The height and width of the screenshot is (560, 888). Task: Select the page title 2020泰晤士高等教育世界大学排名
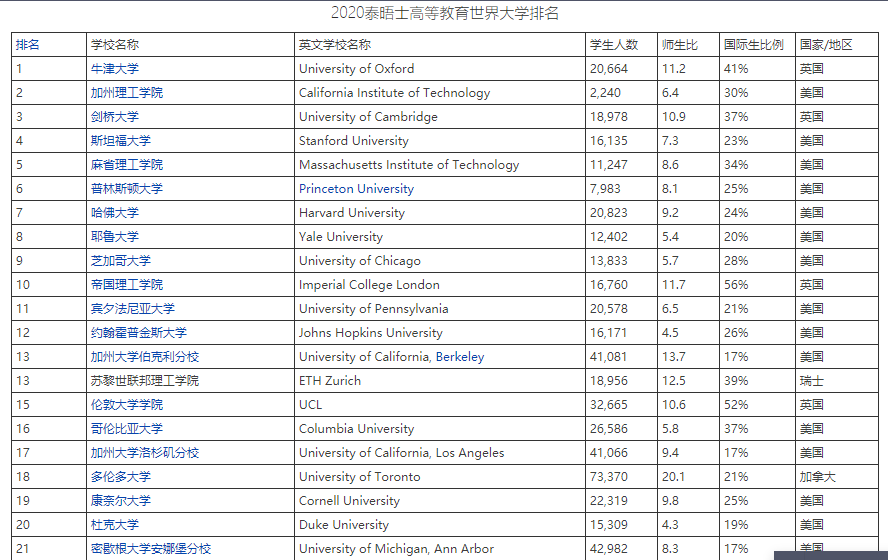pos(445,13)
